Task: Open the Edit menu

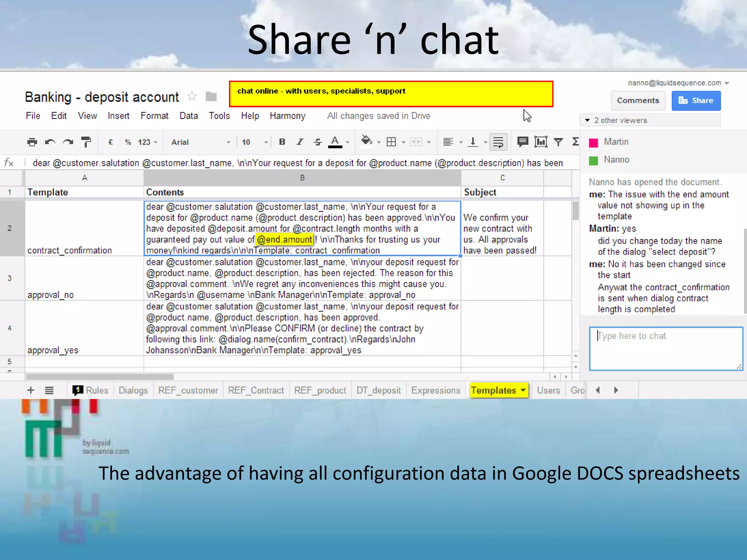Action: coord(59,116)
